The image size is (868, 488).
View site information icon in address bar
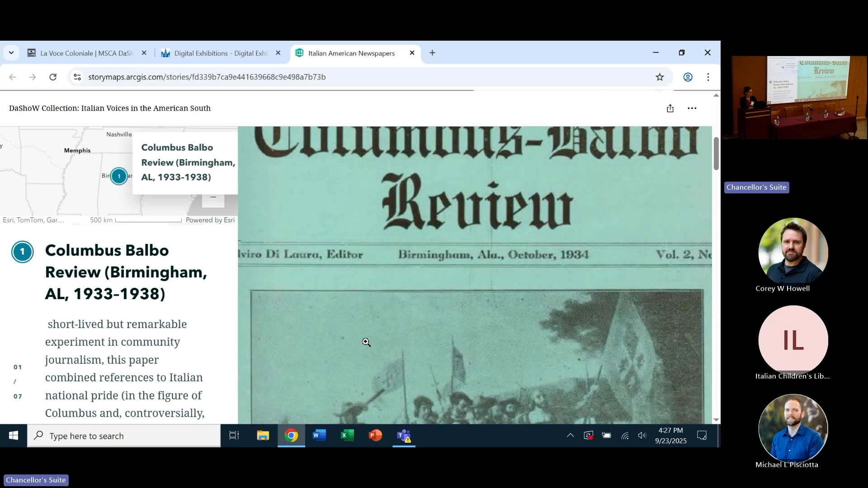tap(77, 77)
